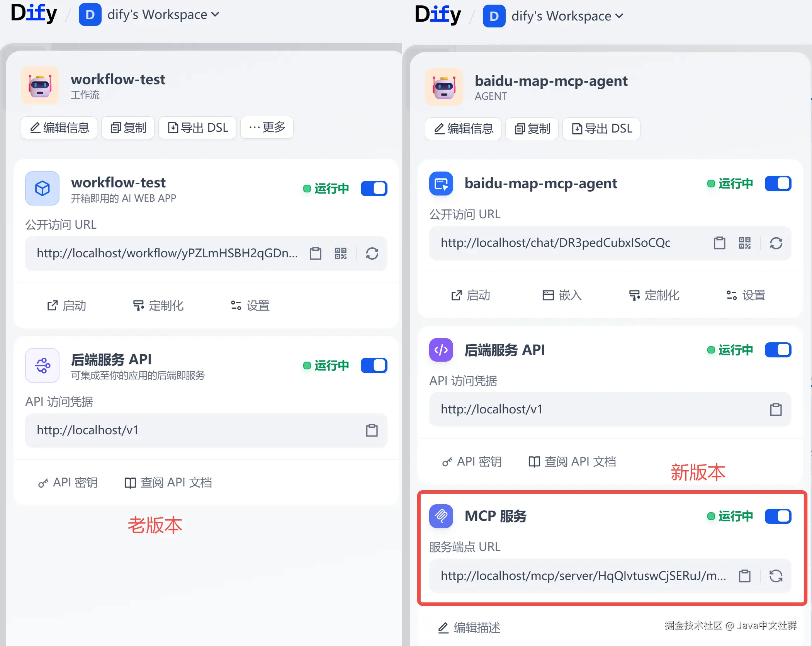This screenshot has height=646, width=812.
Task: Open 定制化 for the workflow-test app
Action: click(x=158, y=306)
